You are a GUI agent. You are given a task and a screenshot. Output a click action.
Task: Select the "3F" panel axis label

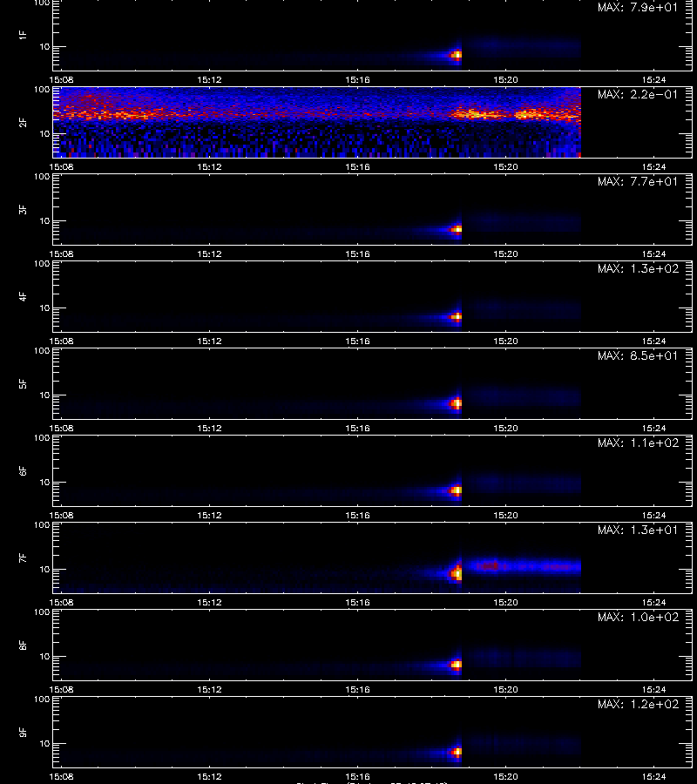(x=23, y=209)
